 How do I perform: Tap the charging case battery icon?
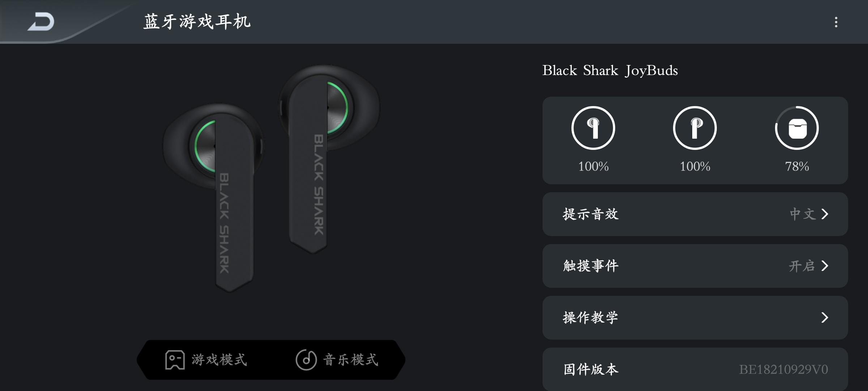pyautogui.click(x=797, y=128)
